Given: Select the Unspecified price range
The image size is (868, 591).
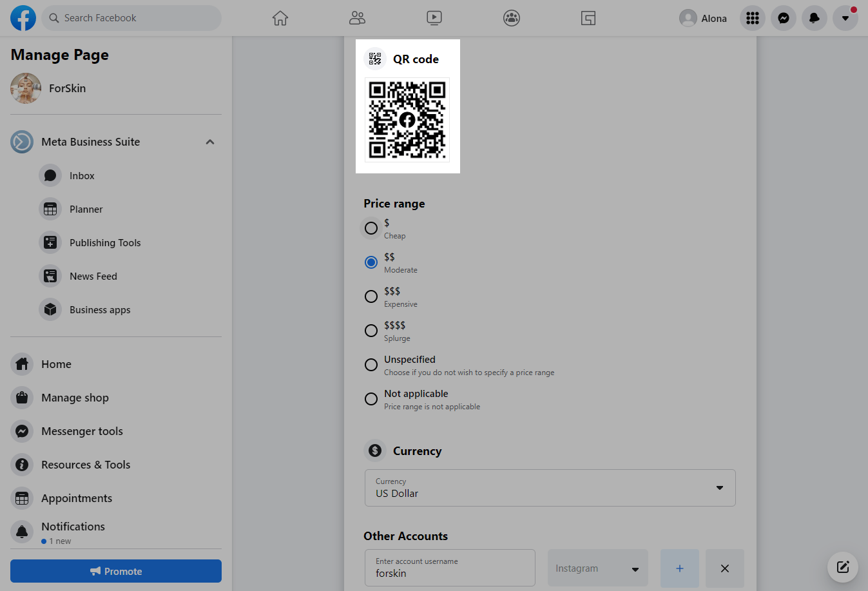Looking at the screenshot, I should tap(371, 365).
